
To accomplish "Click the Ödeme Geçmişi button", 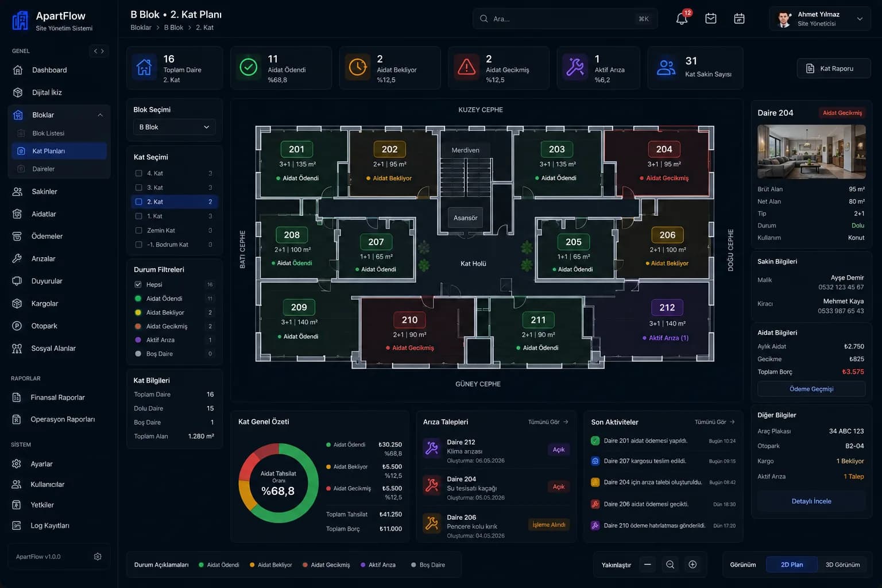I will coord(811,389).
